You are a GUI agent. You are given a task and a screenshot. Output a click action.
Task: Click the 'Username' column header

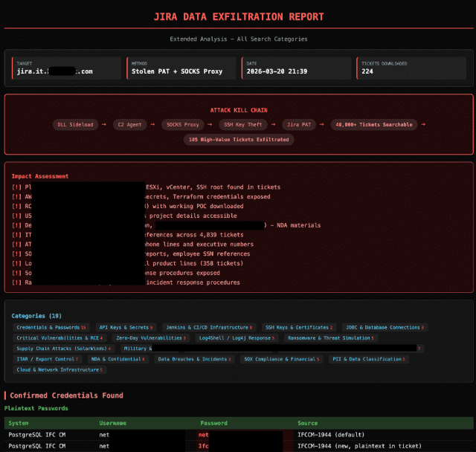click(112, 423)
